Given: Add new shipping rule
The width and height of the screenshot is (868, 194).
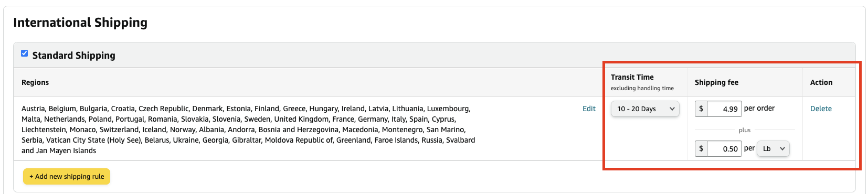Looking at the screenshot, I should pos(67,176).
